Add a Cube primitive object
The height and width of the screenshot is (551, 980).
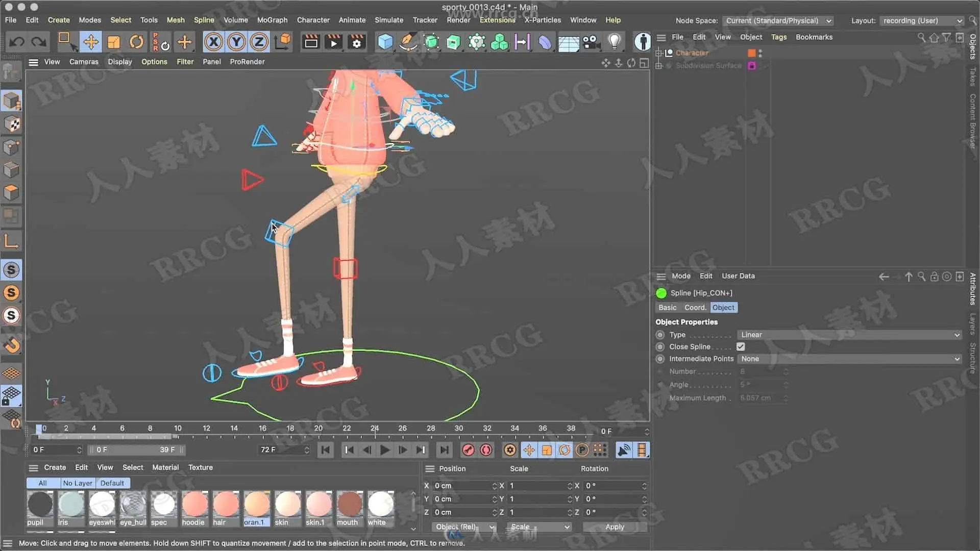point(385,42)
